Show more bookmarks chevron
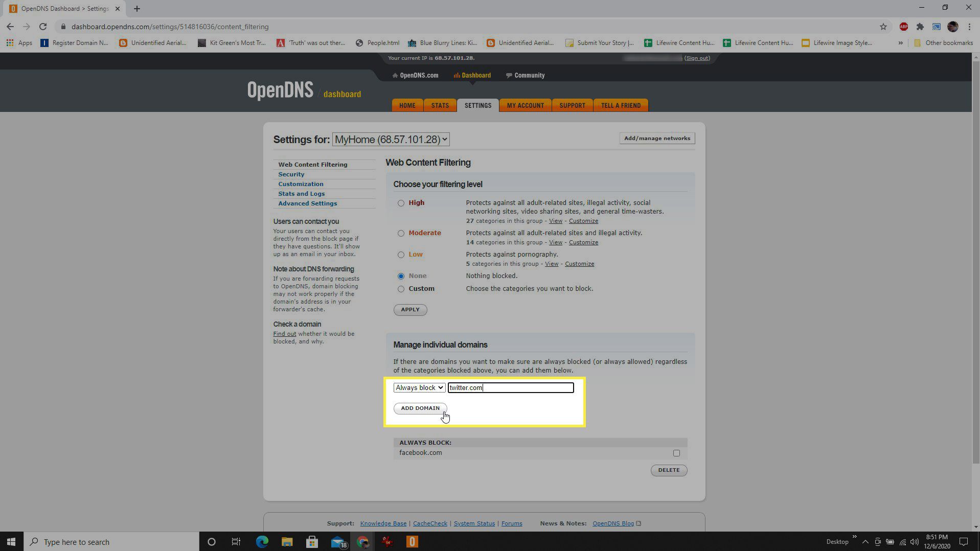The image size is (980, 551). coord(900,43)
